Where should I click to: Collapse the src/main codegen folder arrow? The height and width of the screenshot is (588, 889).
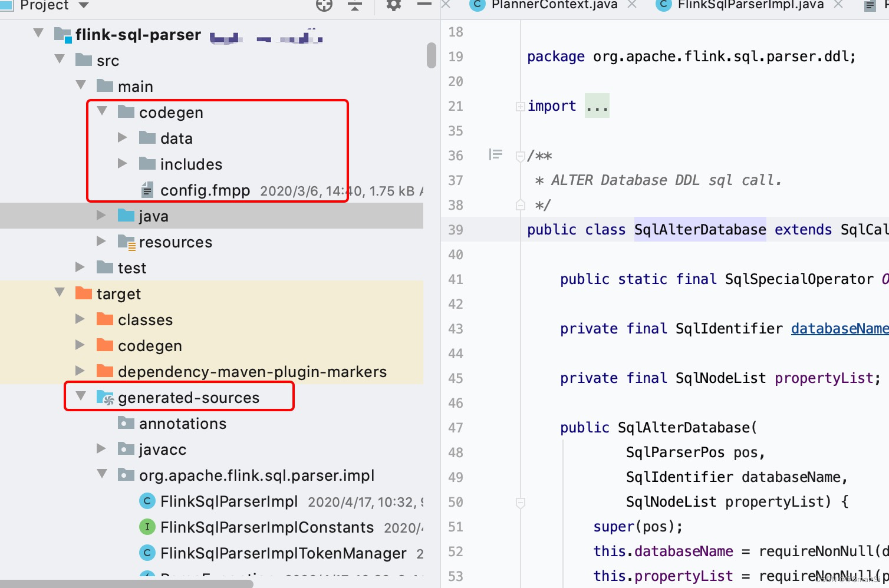click(x=102, y=111)
